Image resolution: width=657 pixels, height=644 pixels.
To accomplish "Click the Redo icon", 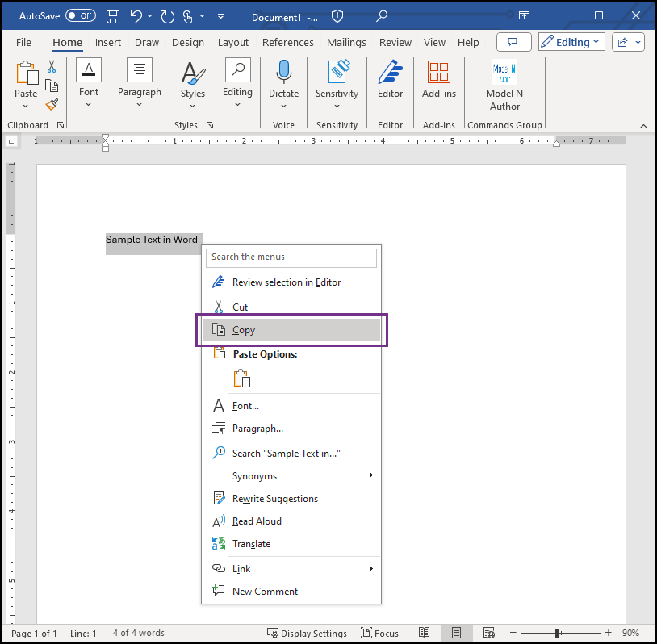I will tap(167, 16).
